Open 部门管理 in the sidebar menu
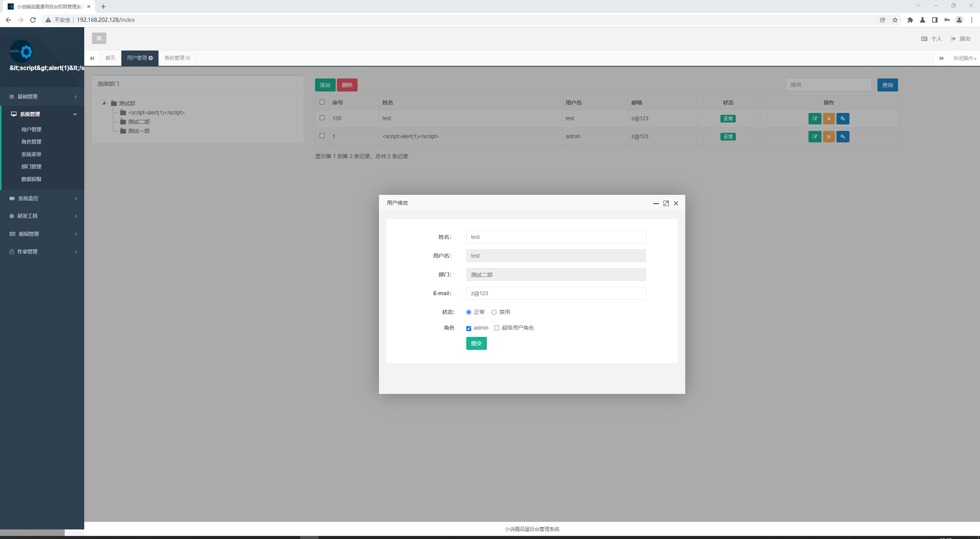980x539 pixels. point(31,167)
